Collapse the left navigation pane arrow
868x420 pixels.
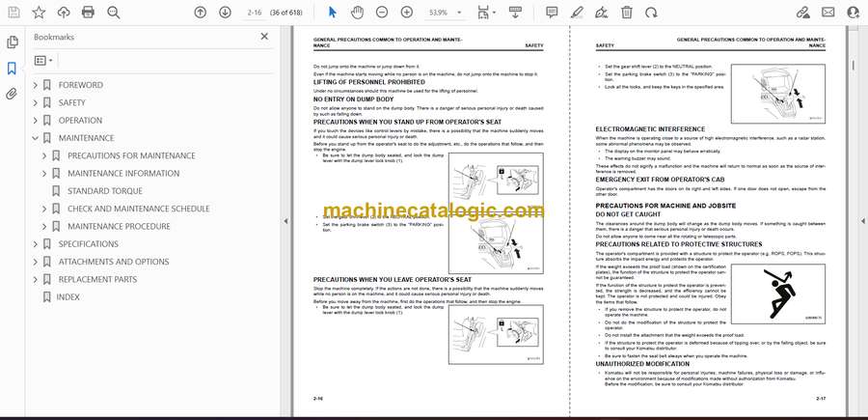pos(285,221)
